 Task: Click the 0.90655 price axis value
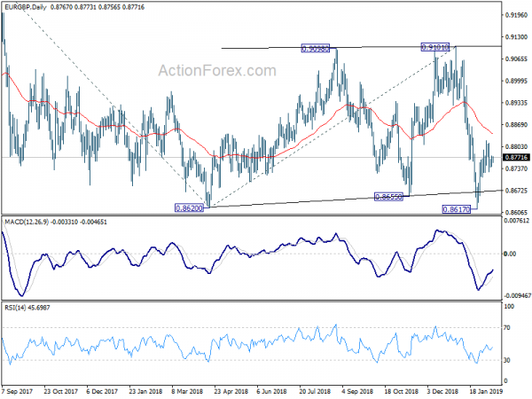(516, 59)
